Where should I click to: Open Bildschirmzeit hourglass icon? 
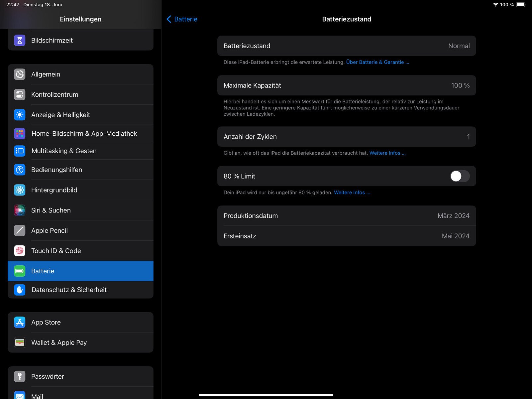pos(20,40)
